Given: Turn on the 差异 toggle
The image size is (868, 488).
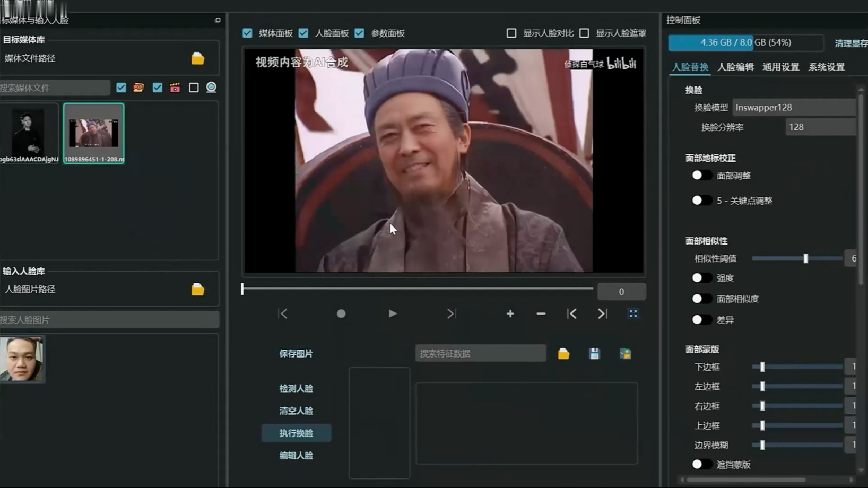Looking at the screenshot, I should pyautogui.click(x=701, y=319).
